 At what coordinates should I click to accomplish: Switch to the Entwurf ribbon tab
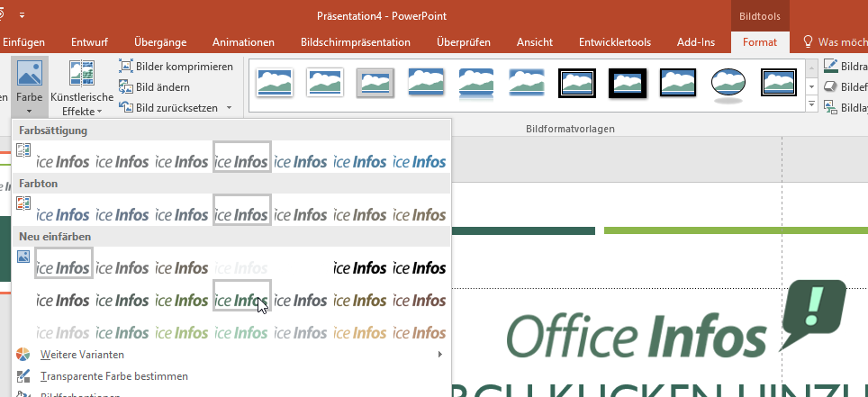tap(90, 42)
